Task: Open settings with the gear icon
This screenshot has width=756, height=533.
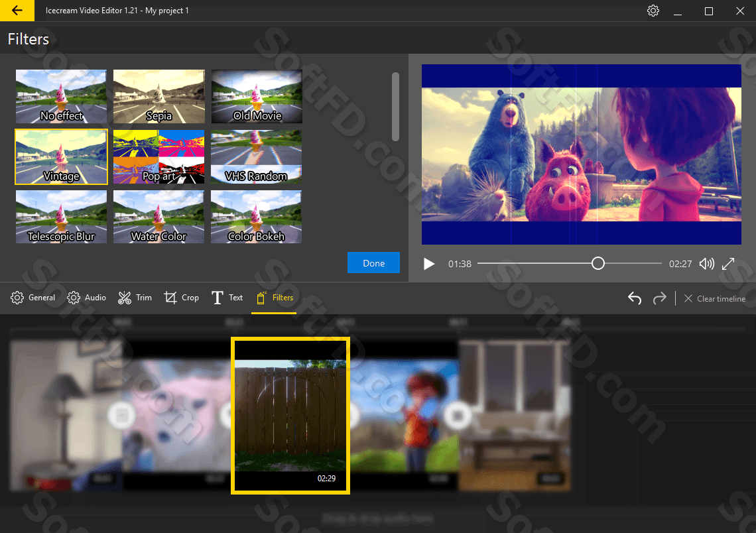Action: point(653,11)
